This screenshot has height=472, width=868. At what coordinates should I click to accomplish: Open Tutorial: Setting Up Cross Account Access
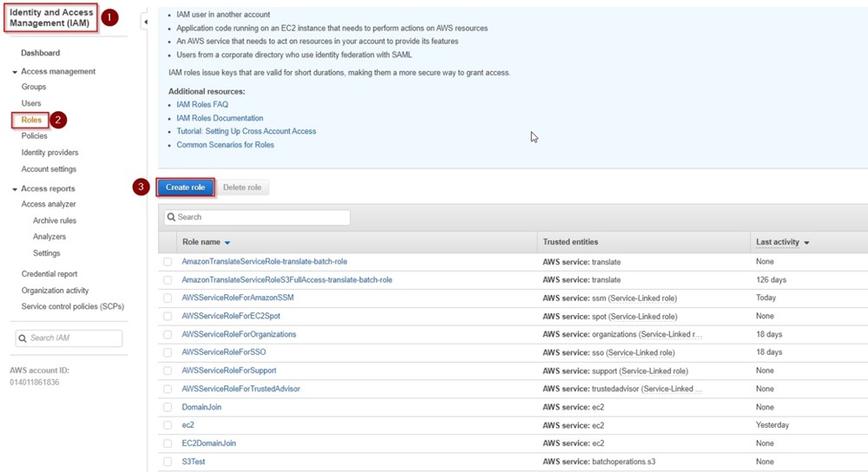pos(247,132)
